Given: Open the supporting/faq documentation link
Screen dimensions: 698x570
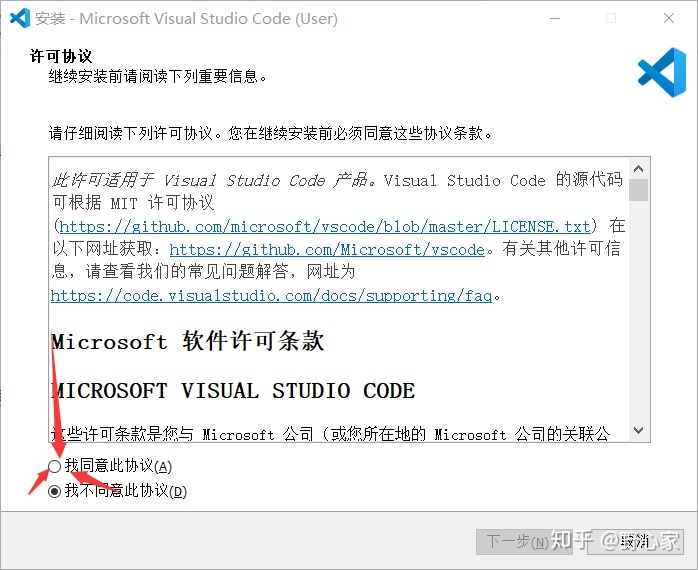Looking at the screenshot, I should [x=271, y=295].
